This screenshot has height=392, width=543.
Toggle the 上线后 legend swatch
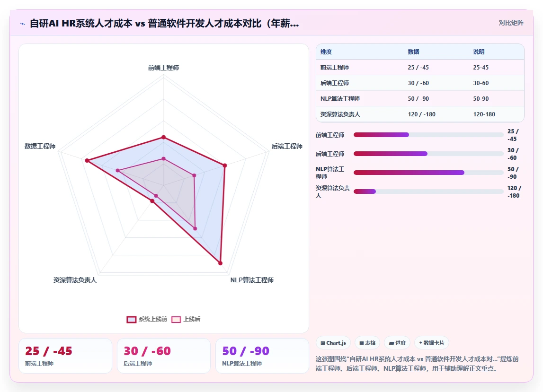coord(176,319)
